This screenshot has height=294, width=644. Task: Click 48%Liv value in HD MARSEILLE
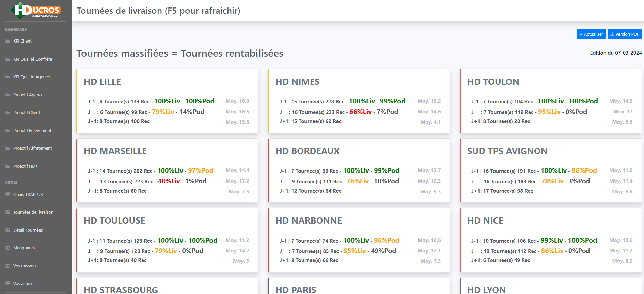169,181
